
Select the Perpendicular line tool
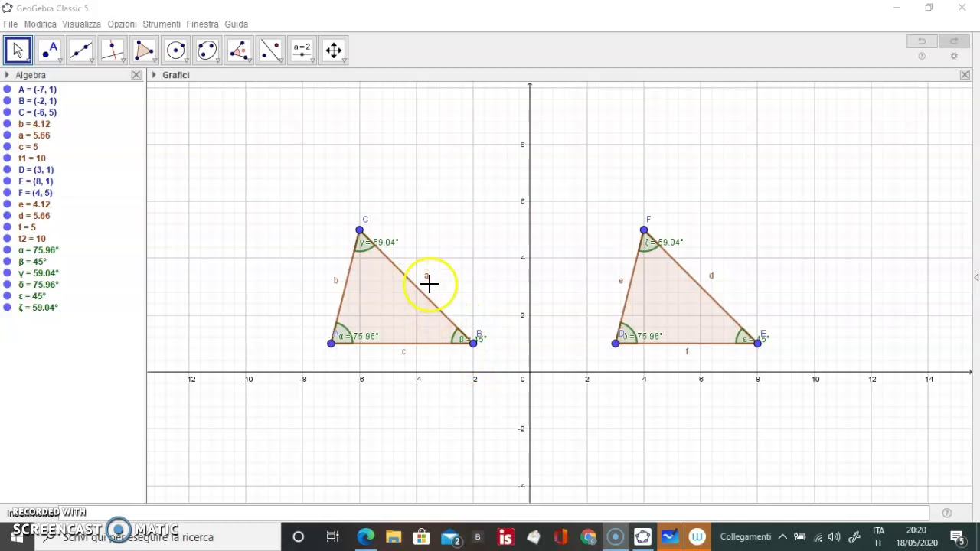coord(112,51)
